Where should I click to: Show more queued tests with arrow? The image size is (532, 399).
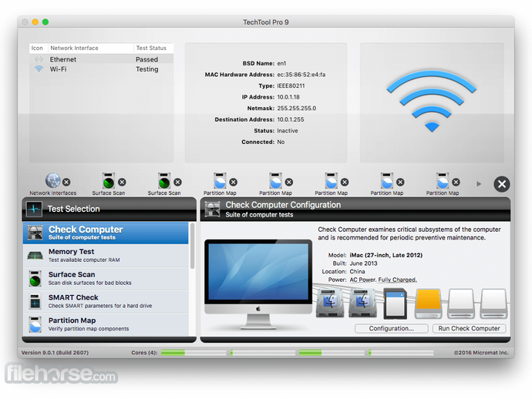tap(479, 184)
